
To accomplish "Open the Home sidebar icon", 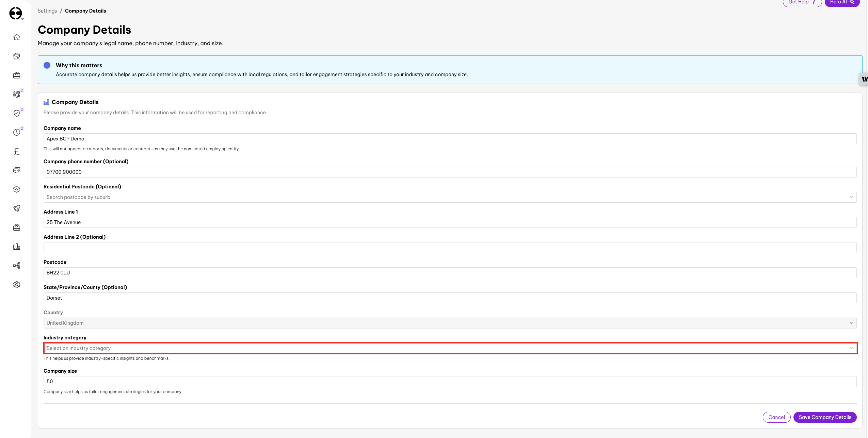I will (x=17, y=37).
